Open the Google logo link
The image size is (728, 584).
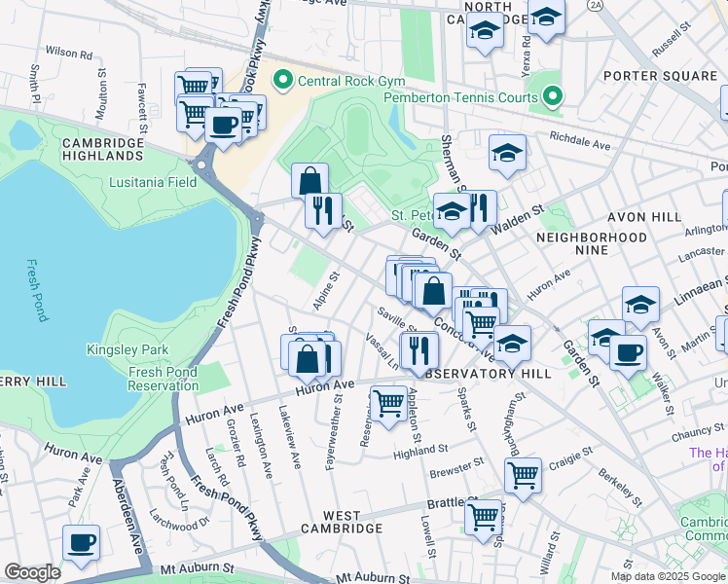point(32,572)
